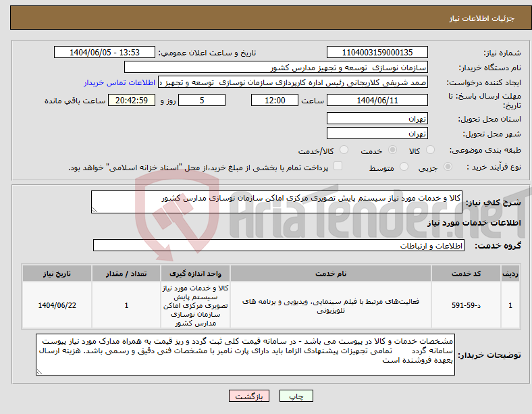Image resolution: width=532 pixels, height=414 pixels.
Task: Click the شماره نیاز label
Action: (502, 53)
